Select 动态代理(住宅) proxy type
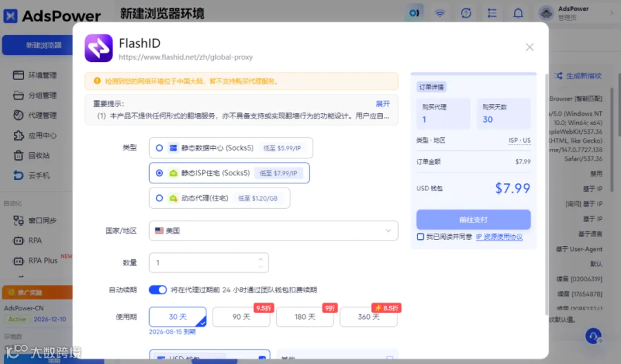Screen dimensions: 621x364 click(219, 199)
